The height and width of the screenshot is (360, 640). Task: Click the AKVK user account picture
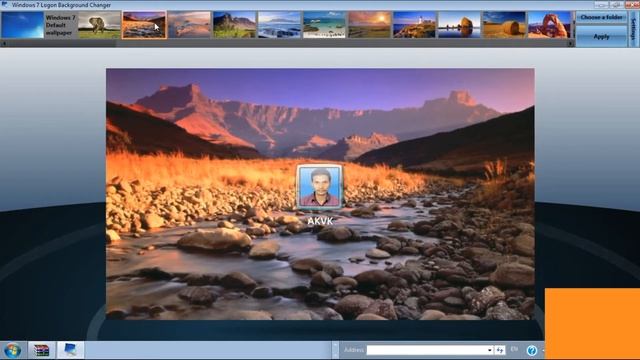[320, 187]
